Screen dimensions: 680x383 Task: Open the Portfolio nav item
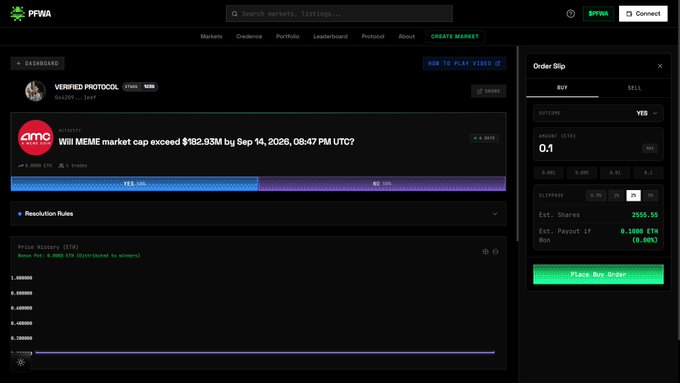pyautogui.click(x=288, y=36)
